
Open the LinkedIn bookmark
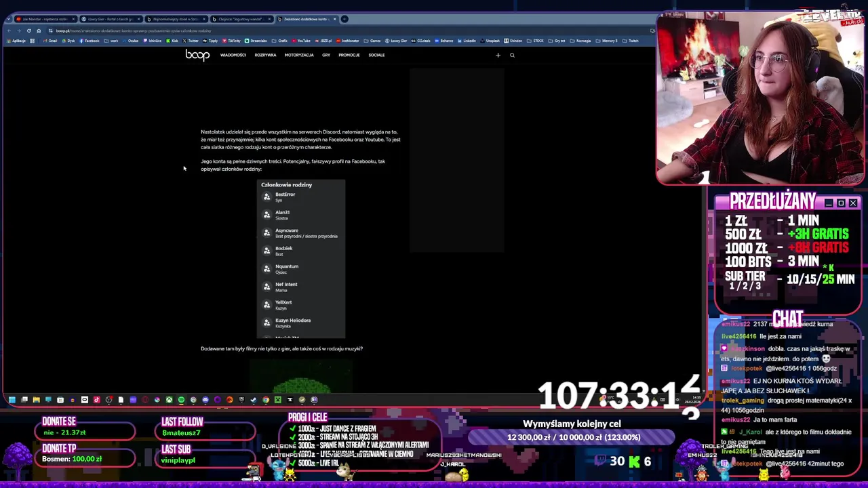(x=467, y=41)
